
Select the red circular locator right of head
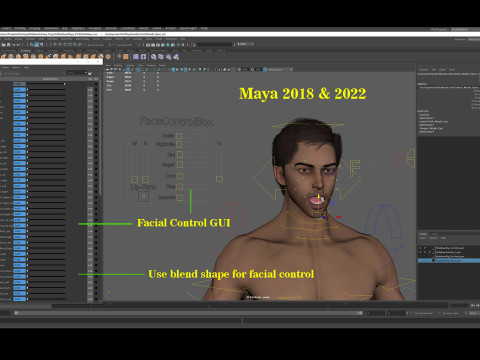pos(400,158)
